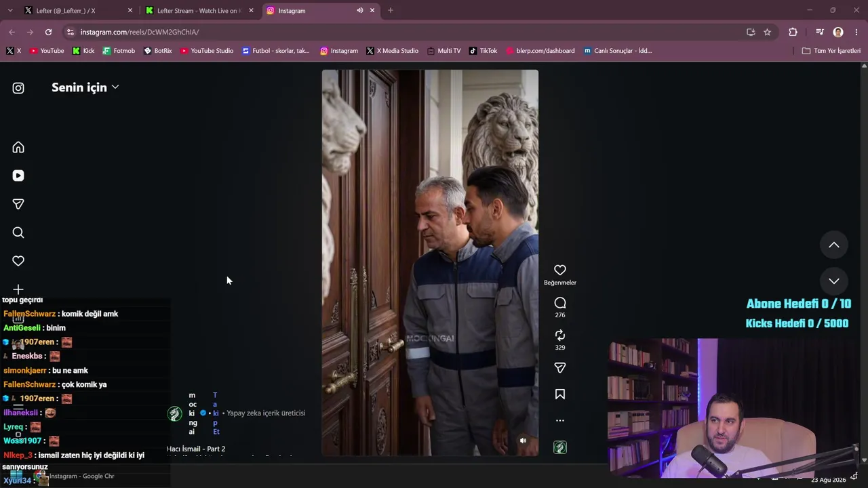Click 'Yapay zeka içerik üreticisi' label
The height and width of the screenshot is (488, 868).
(x=266, y=413)
